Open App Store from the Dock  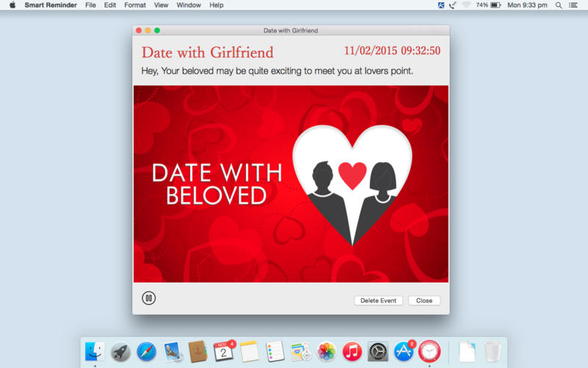pos(404,352)
